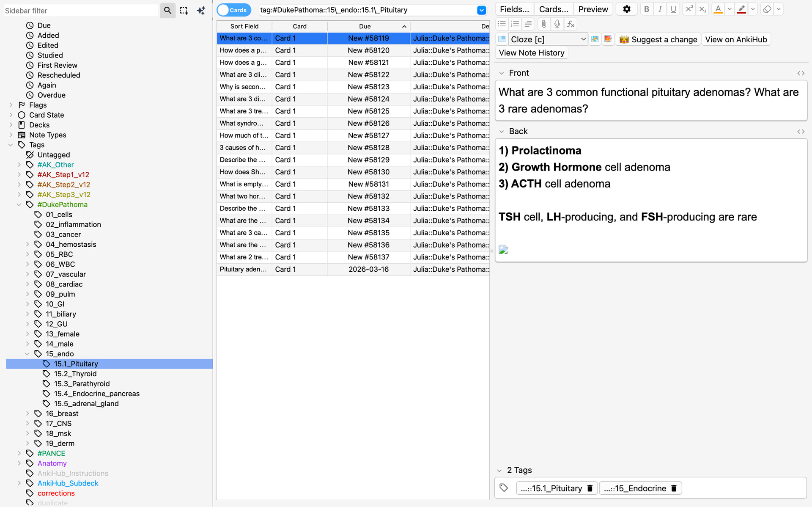This screenshot has height=507, width=812.
Task: Click the sidebar search magnifier icon
Action: click(x=167, y=10)
